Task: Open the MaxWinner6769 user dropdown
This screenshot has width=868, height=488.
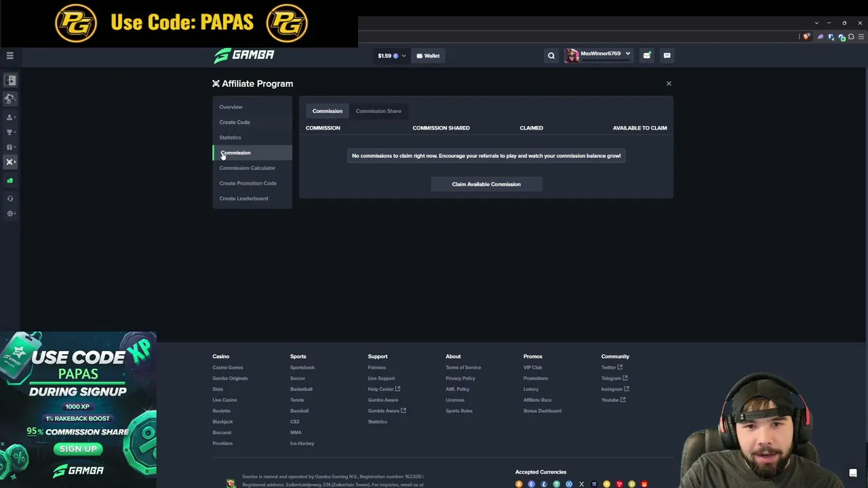Action: click(x=598, y=55)
